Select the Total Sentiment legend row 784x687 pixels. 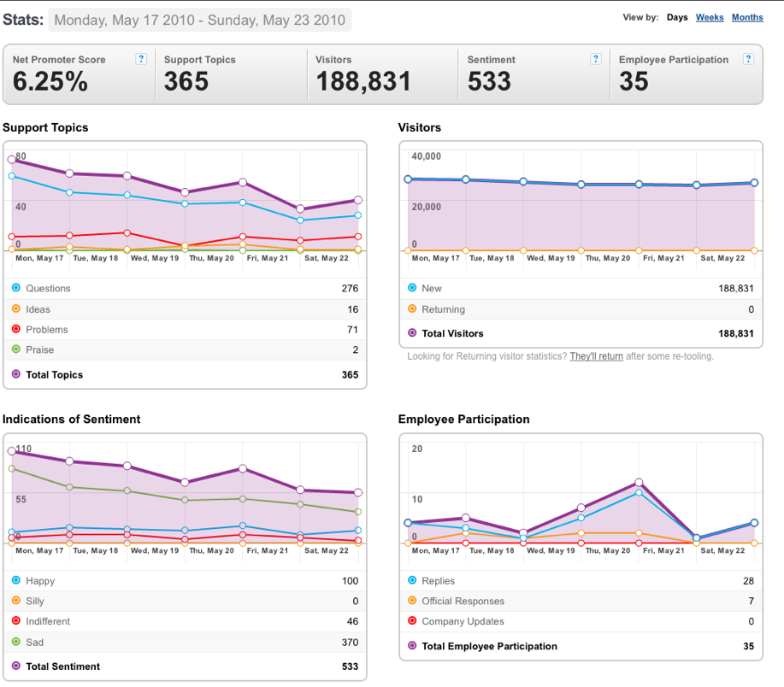click(x=185, y=666)
